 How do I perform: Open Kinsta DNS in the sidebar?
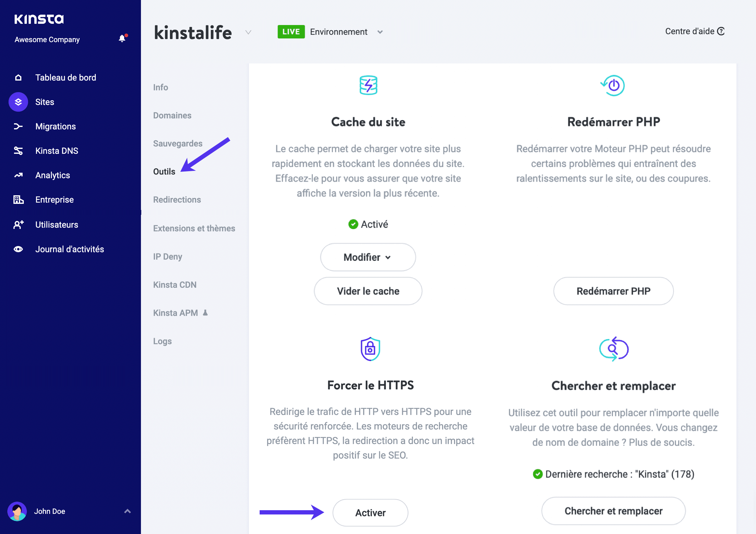(57, 150)
